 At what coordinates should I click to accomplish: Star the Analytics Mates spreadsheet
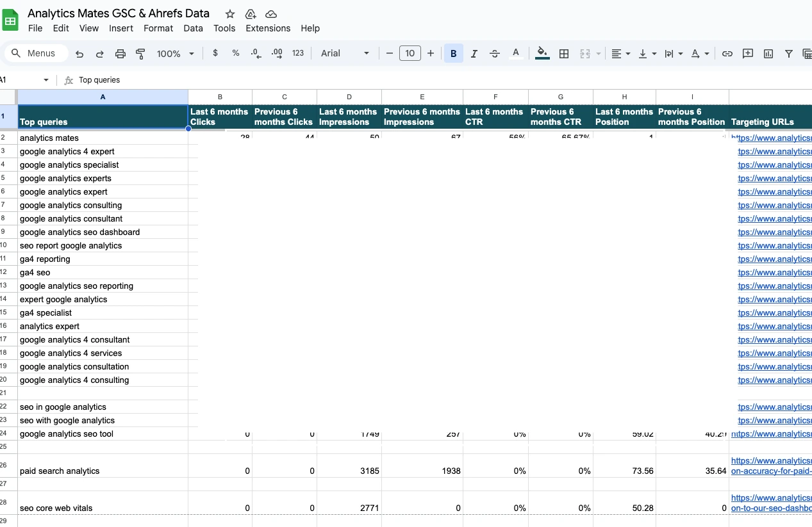pyautogui.click(x=230, y=13)
